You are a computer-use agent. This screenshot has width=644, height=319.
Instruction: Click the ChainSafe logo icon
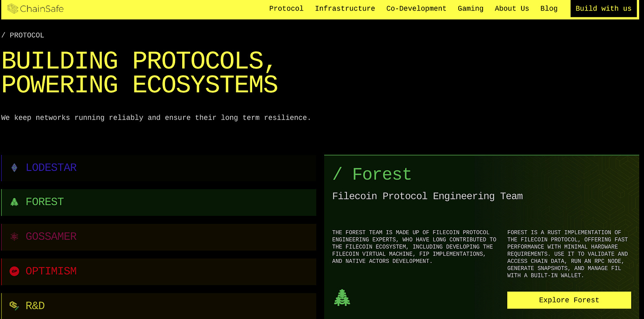click(x=13, y=8)
